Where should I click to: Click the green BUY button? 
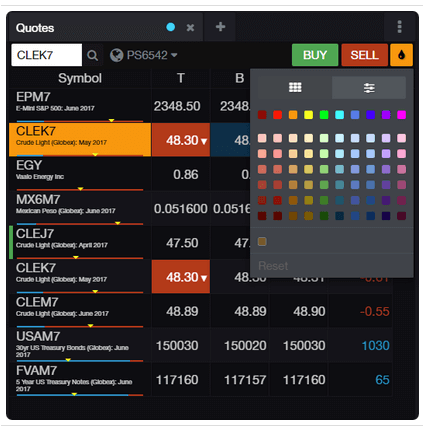pyautogui.click(x=315, y=55)
